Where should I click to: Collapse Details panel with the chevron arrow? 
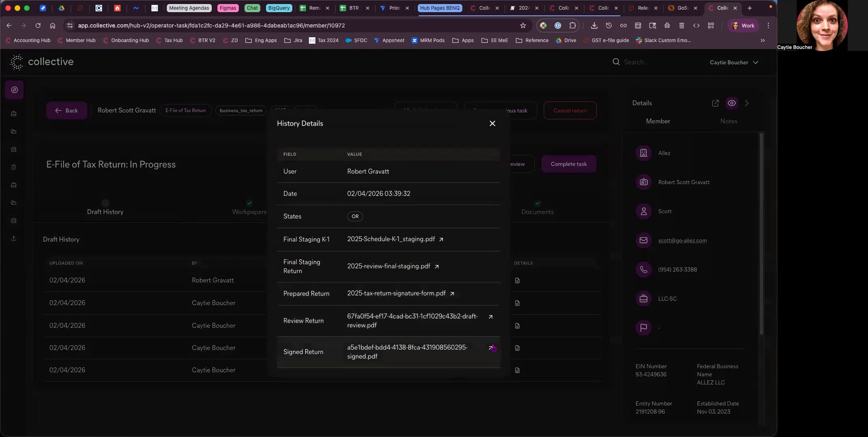(x=747, y=103)
